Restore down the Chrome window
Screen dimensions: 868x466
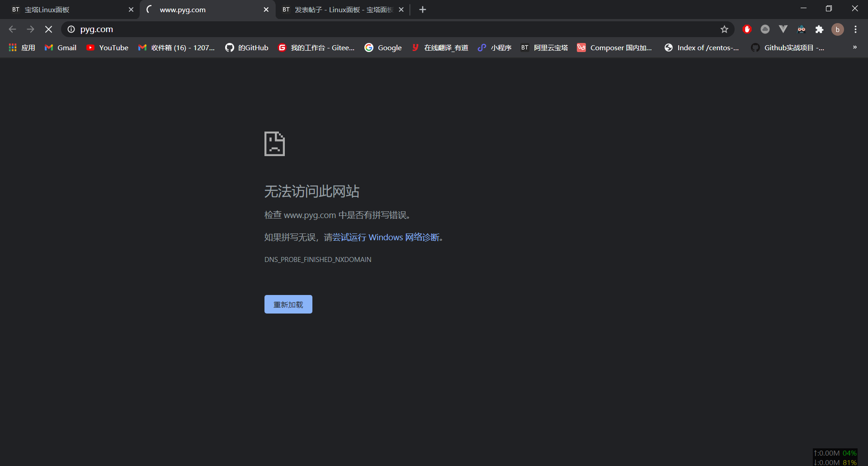pyautogui.click(x=829, y=9)
